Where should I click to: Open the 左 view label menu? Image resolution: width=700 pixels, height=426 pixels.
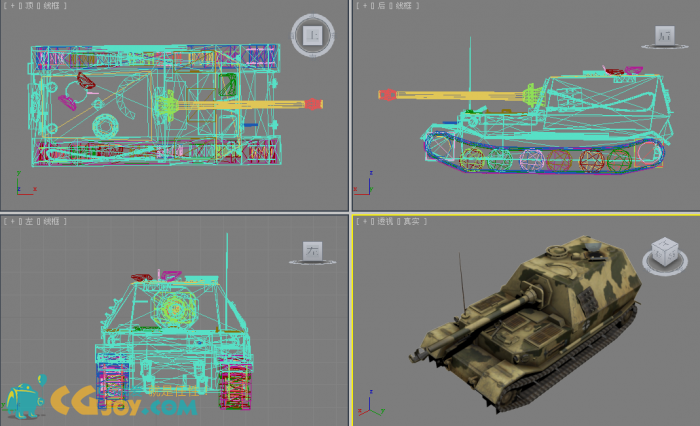pyautogui.click(x=29, y=220)
